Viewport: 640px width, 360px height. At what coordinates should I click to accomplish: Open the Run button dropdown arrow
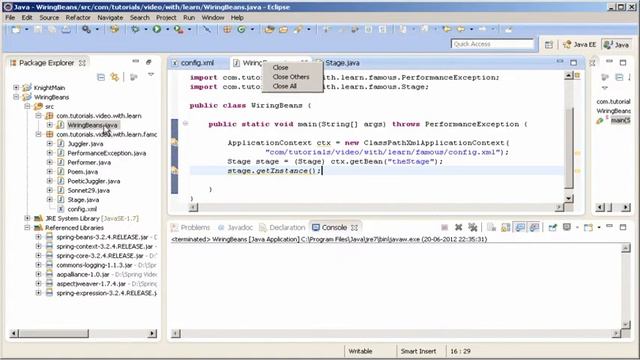(x=167, y=29)
